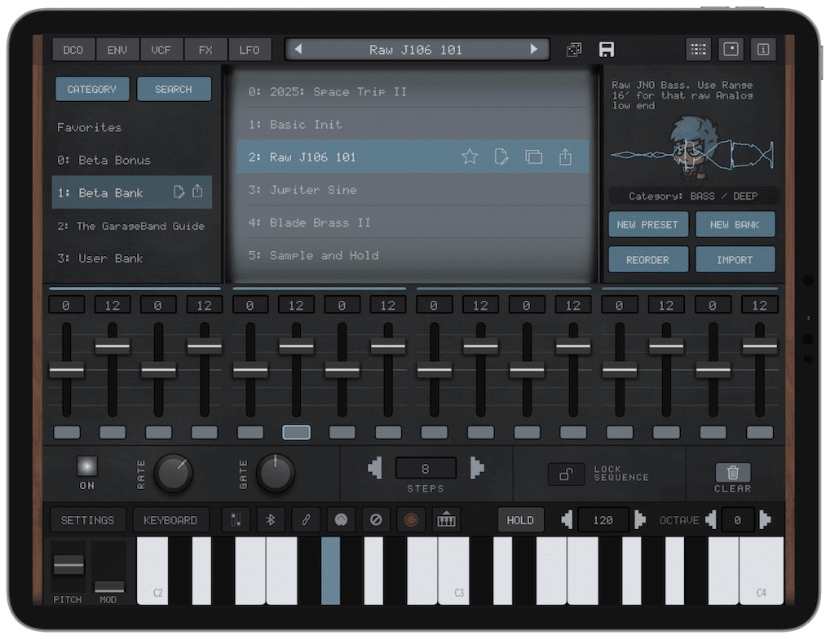Open SETTINGS

pyautogui.click(x=88, y=520)
